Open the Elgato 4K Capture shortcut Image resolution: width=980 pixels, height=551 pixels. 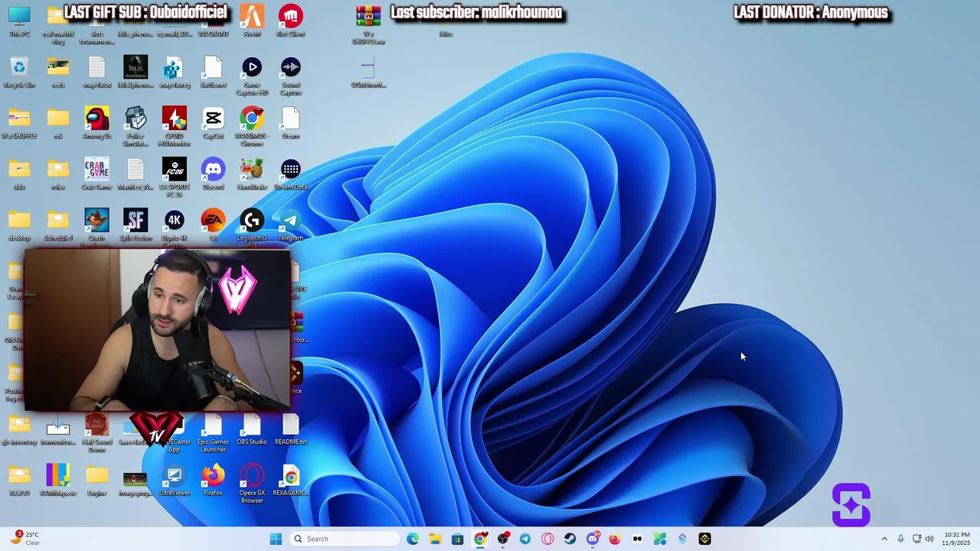(175, 229)
